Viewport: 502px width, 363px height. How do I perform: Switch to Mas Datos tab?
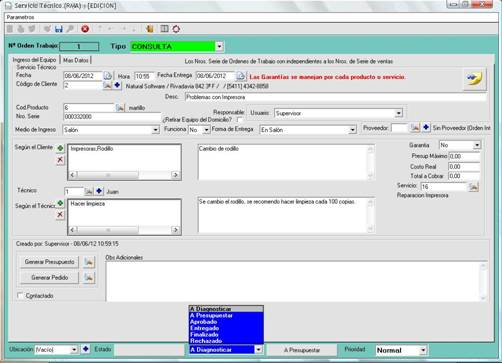coord(76,60)
